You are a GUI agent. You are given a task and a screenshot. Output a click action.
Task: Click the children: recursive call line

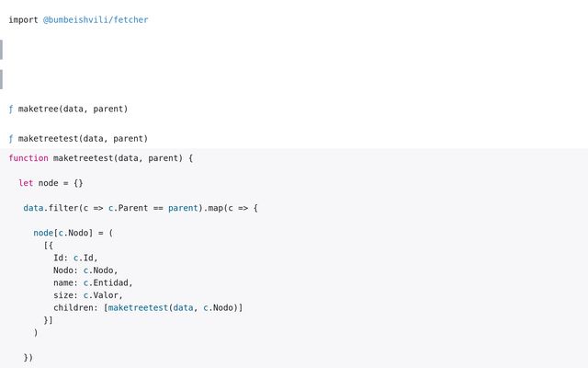[147, 307]
